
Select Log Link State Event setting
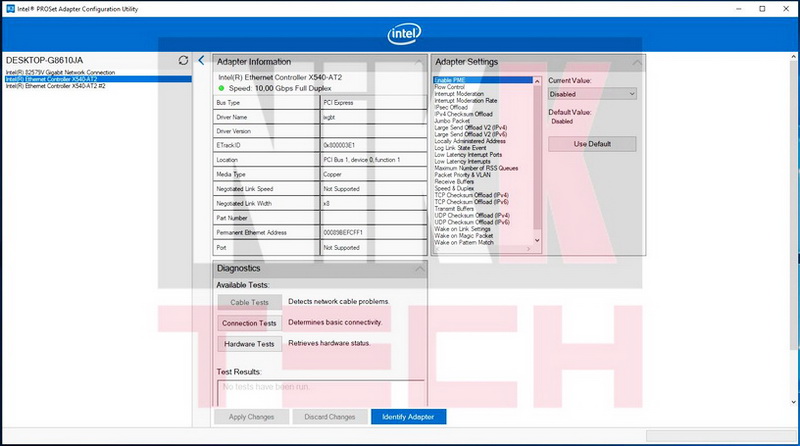point(460,148)
